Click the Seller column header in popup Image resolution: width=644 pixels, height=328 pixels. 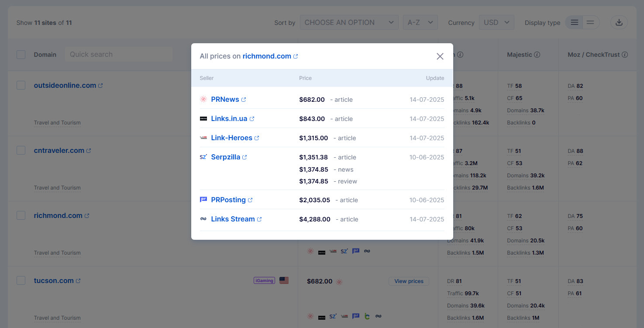[207, 78]
